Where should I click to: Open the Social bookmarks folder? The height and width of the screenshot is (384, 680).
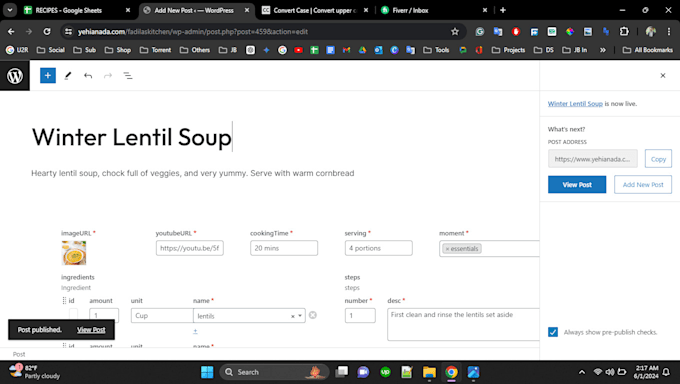coord(51,50)
